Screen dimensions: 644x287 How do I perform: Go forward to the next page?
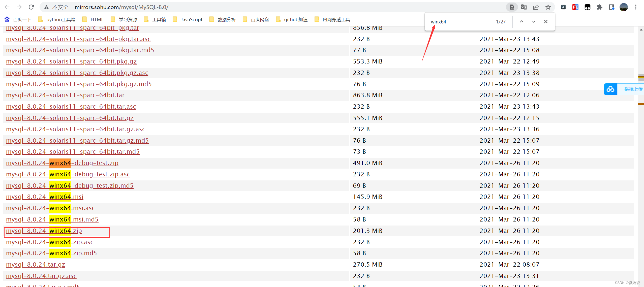click(19, 7)
